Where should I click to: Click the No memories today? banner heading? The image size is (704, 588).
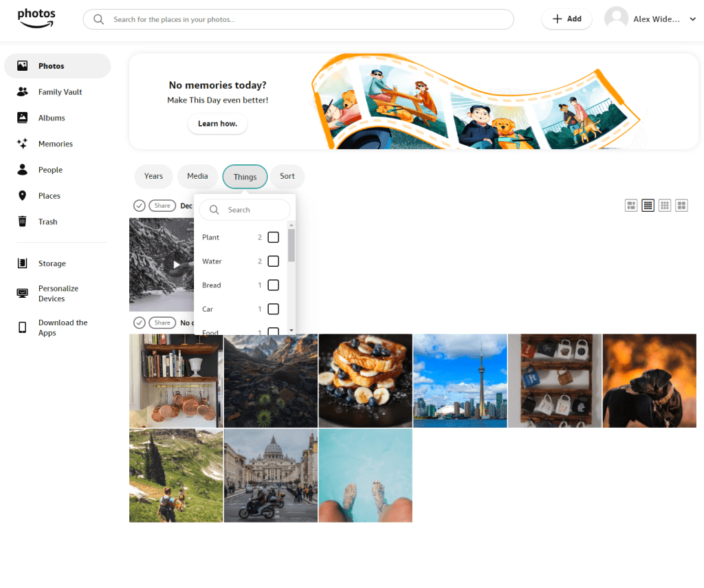coord(218,85)
